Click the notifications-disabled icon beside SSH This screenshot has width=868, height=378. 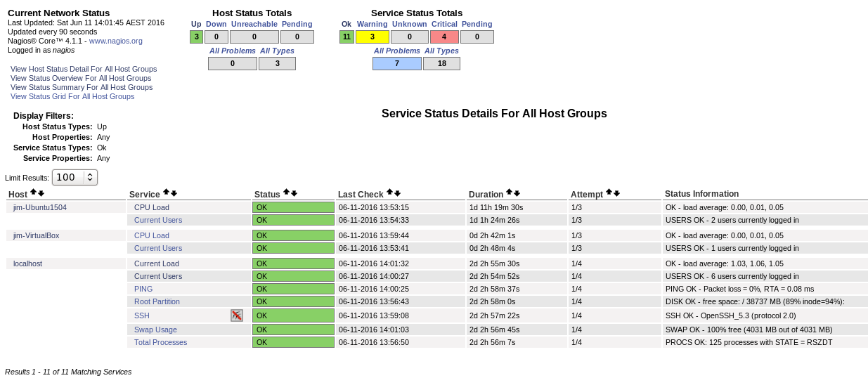click(x=237, y=315)
